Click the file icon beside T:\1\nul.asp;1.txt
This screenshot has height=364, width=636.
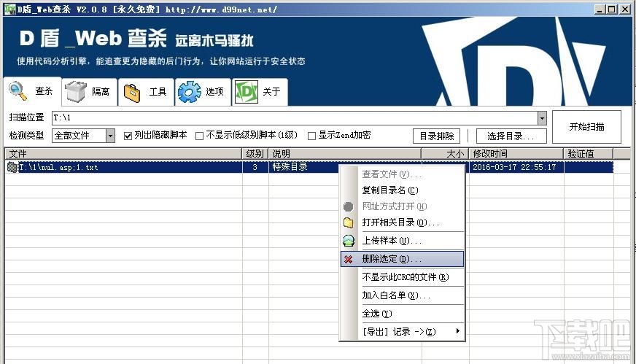click(x=12, y=167)
